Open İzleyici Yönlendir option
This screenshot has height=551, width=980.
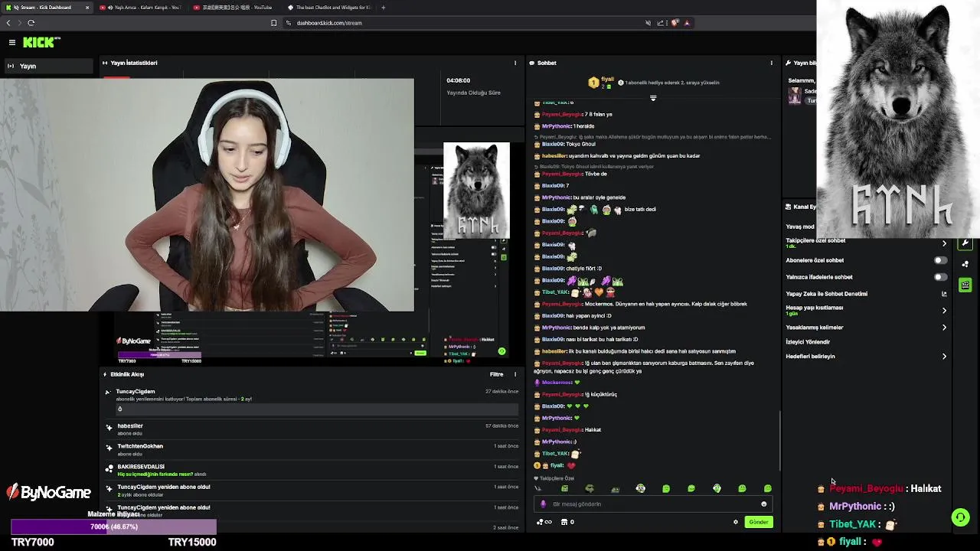(808, 342)
